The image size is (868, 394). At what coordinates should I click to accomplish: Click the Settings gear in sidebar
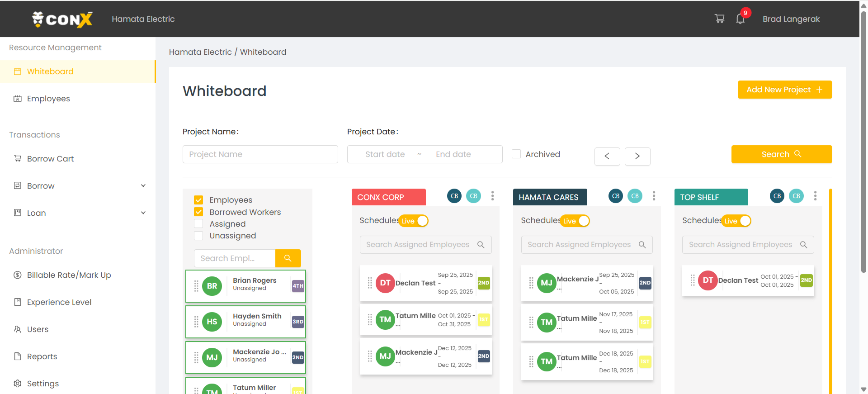[x=18, y=384]
